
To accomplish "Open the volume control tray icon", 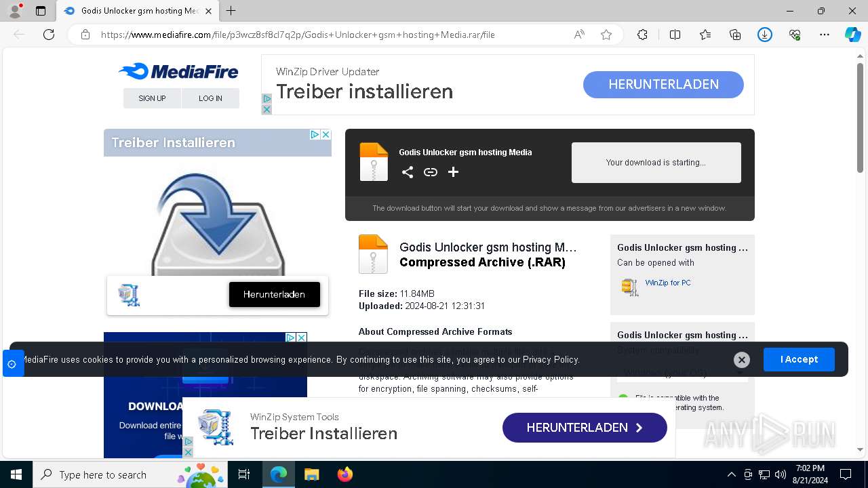I will [x=781, y=474].
